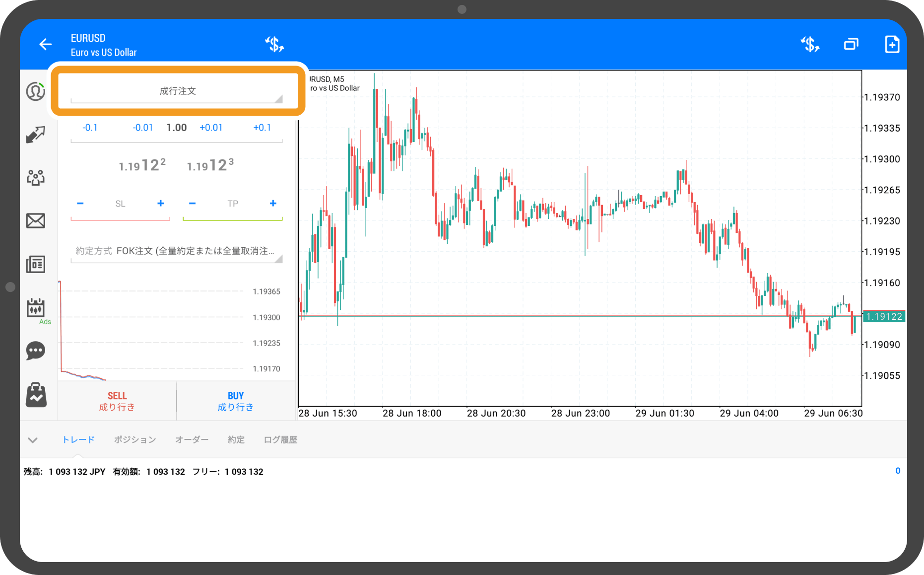924x575 pixels.
Task: Open the 約定方式 FOK fill policy dropdown
Action: click(177, 251)
